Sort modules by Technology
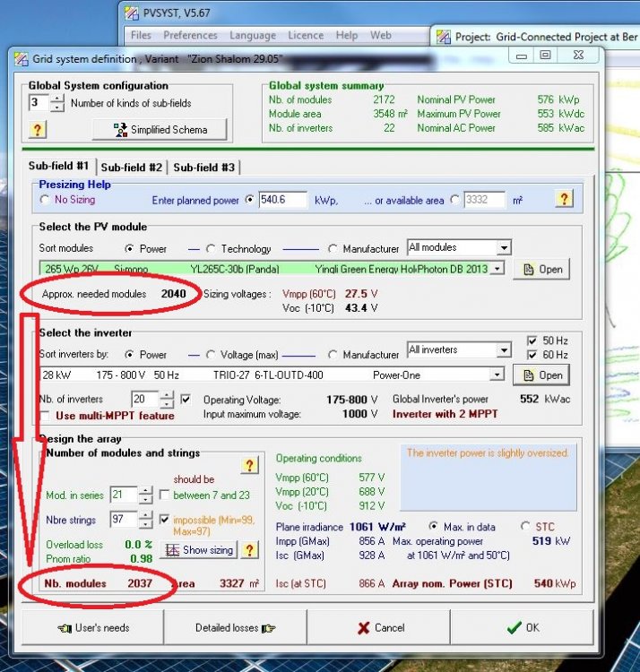640x672 pixels. (212, 249)
